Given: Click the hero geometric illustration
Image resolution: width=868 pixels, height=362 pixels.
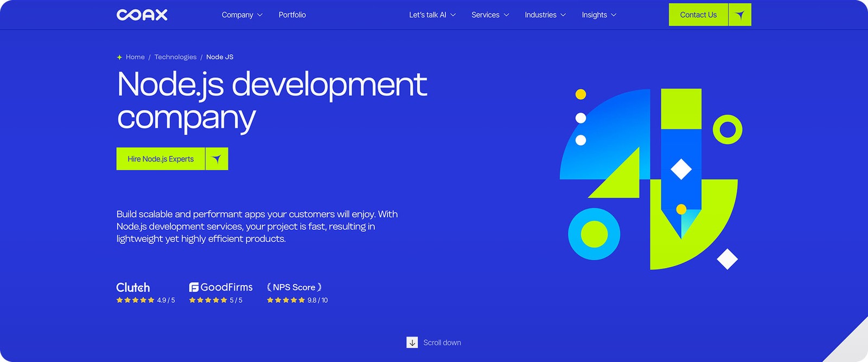Looking at the screenshot, I should (651, 179).
